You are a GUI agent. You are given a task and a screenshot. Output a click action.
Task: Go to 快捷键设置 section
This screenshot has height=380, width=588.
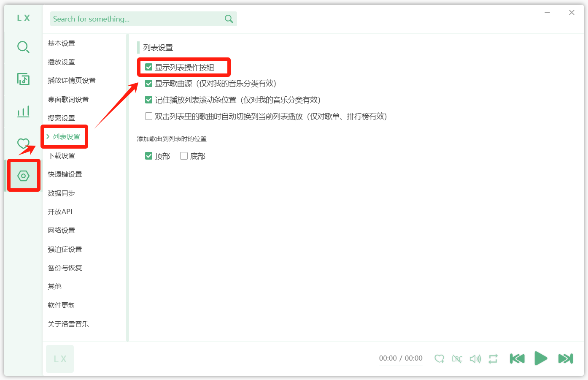[65, 174]
